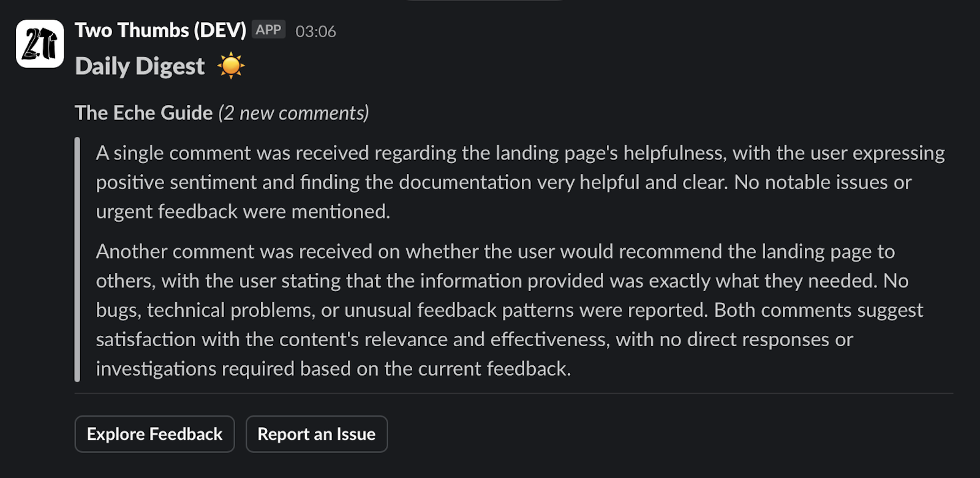Image resolution: width=980 pixels, height=478 pixels.
Task: Click the Explore Feedback button
Action: coord(154,434)
